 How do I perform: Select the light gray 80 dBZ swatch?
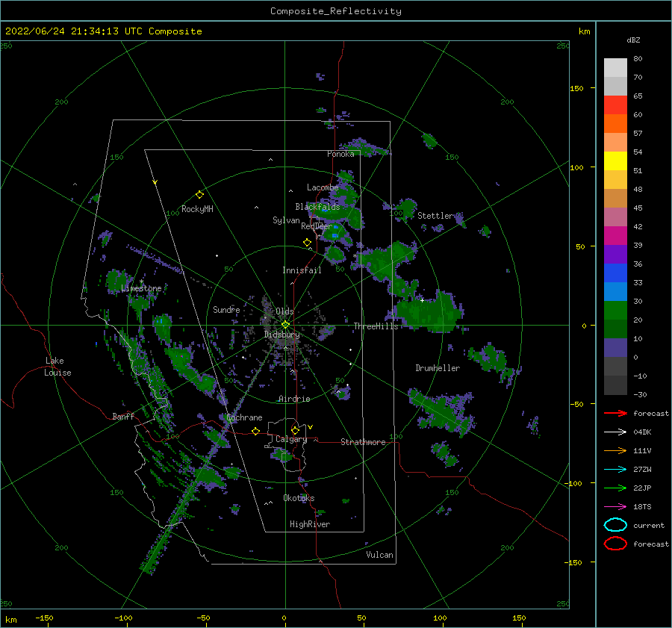[615, 68]
